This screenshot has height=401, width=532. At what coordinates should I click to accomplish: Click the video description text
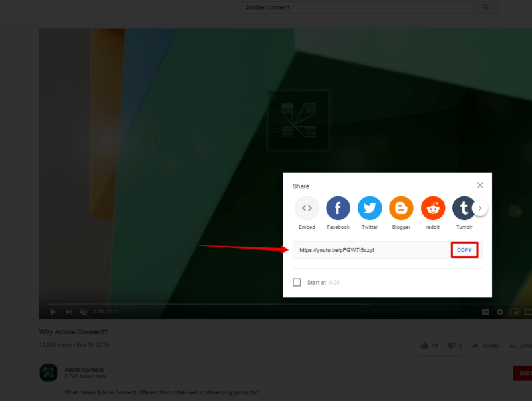click(162, 392)
